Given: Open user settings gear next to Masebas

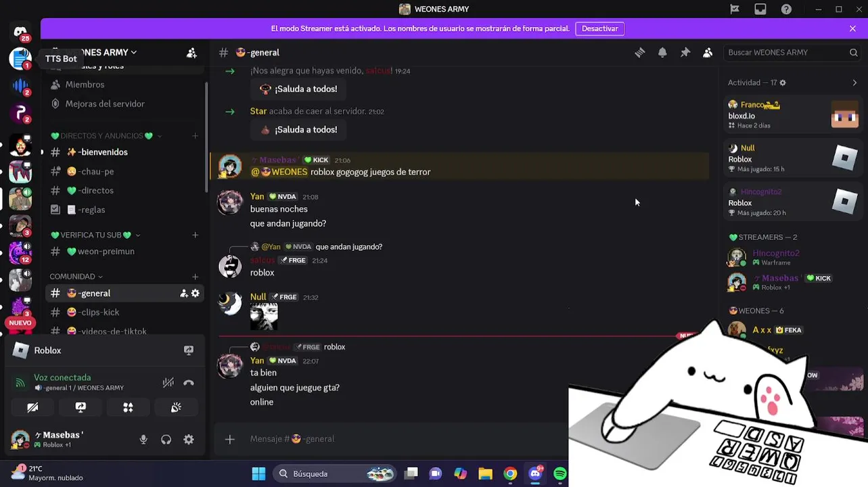Looking at the screenshot, I should coord(189,440).
